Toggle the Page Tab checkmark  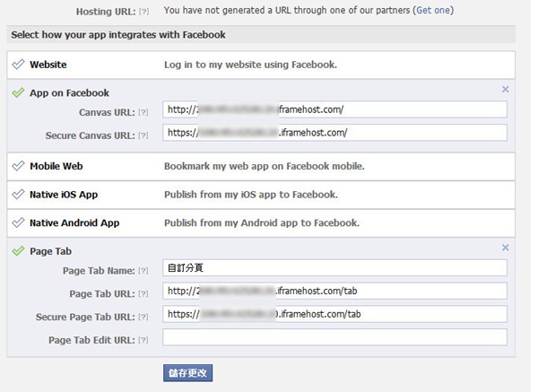coord(18,251)
